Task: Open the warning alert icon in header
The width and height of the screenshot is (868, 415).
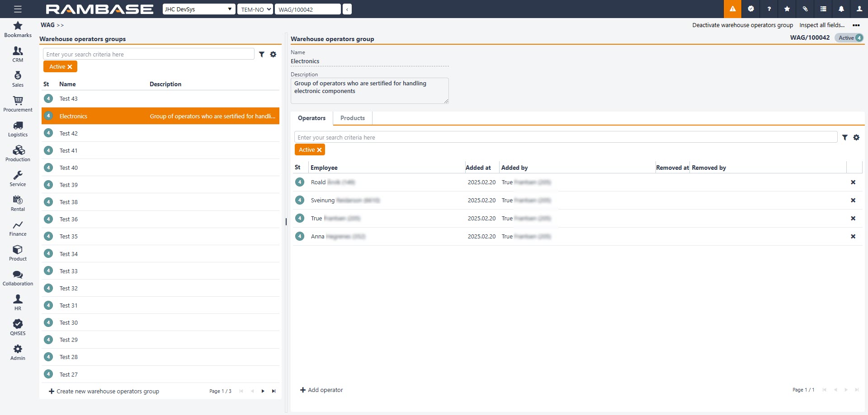Action: pyautogui.click(x=732, y=9)
